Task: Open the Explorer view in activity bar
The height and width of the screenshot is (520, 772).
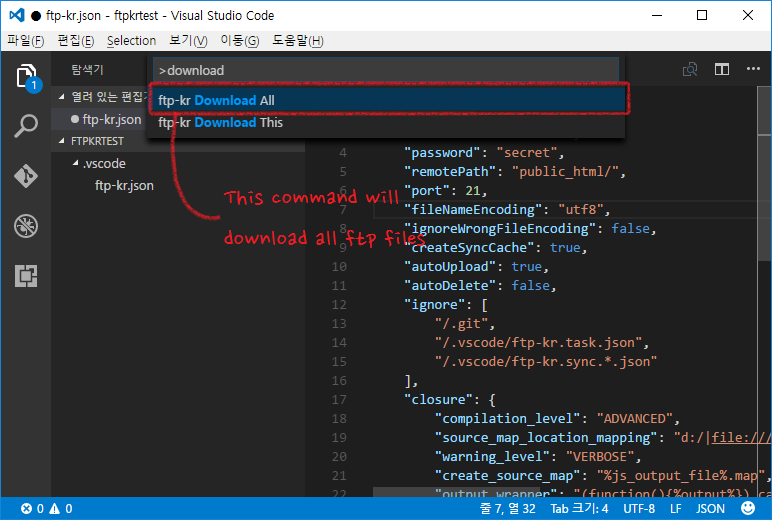Action: tap(27, 77)
